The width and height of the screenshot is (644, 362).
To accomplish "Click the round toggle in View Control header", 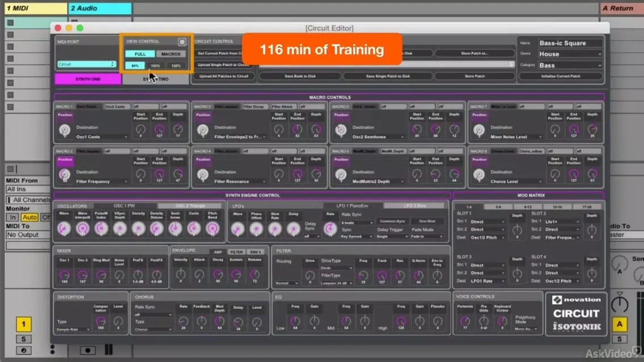I will [x=182, y=41].
